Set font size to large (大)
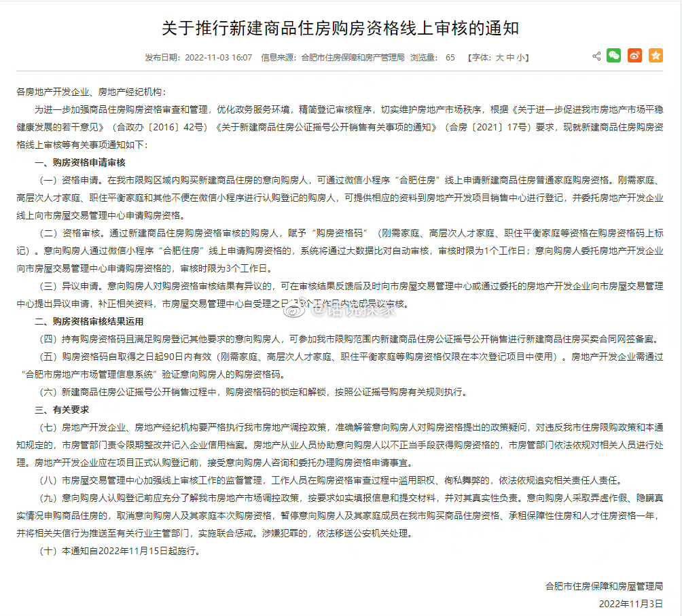 pyautogui.click(x=499, y=57)
